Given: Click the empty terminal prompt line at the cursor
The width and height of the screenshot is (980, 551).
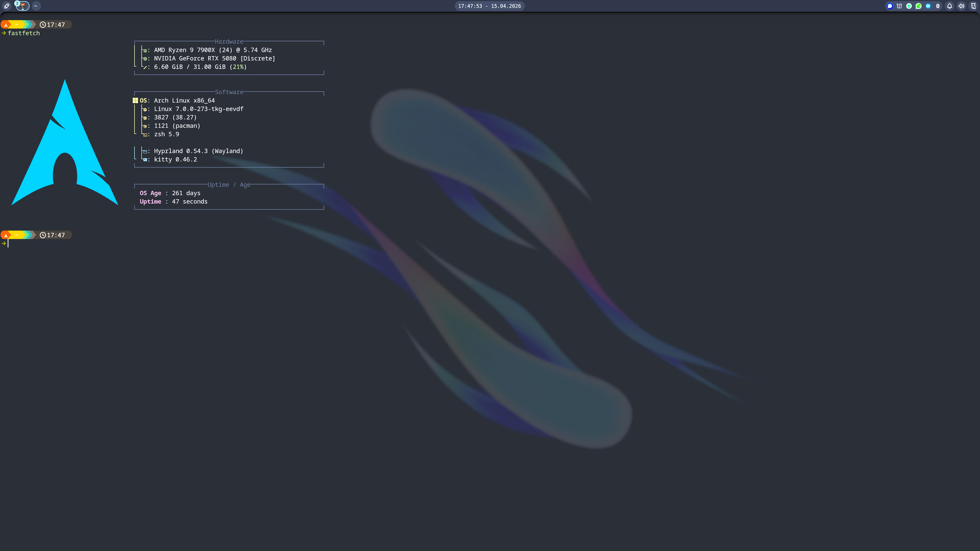Looking at the screenshot, I should tap(8, 243).
